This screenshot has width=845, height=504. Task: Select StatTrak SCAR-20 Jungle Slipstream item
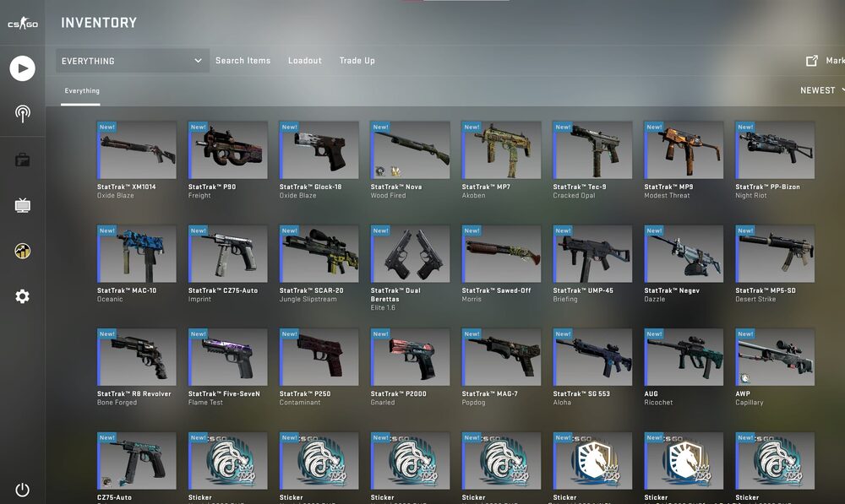[x=319, y=253]
